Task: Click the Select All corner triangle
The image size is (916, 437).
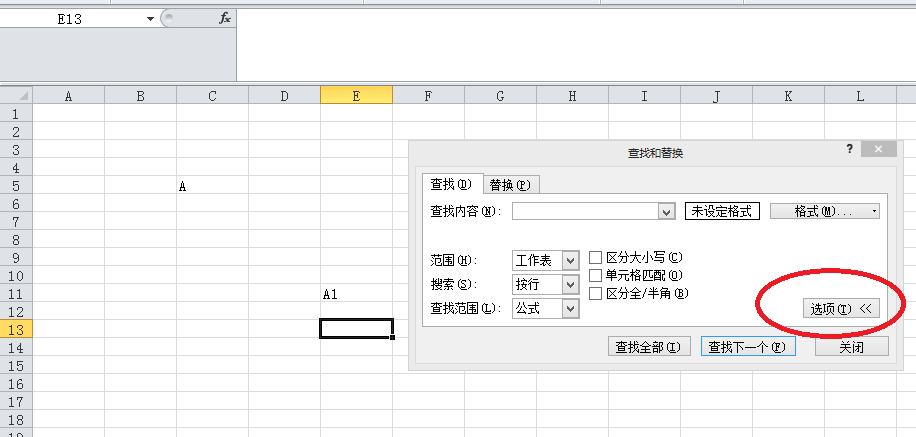Action: click(x=16, y=95)
